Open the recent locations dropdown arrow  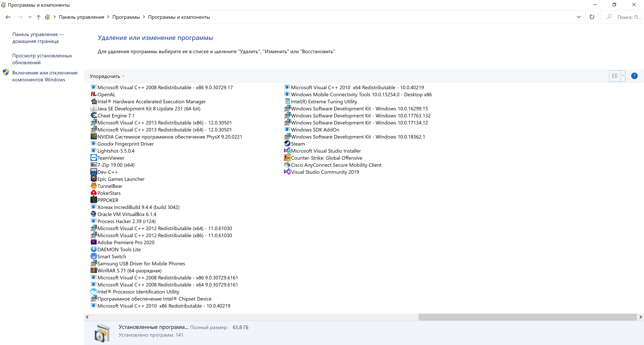(30, 17)
